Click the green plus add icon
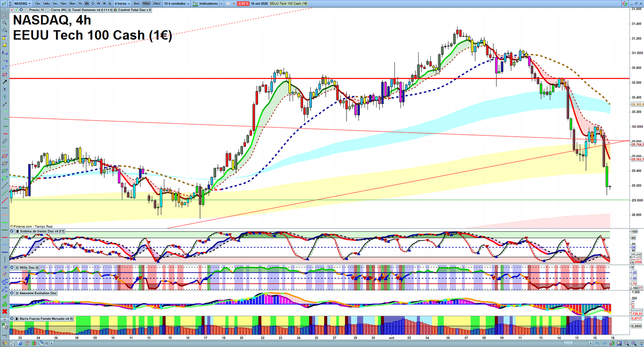644x347 pixels. (x=17, y=10)
